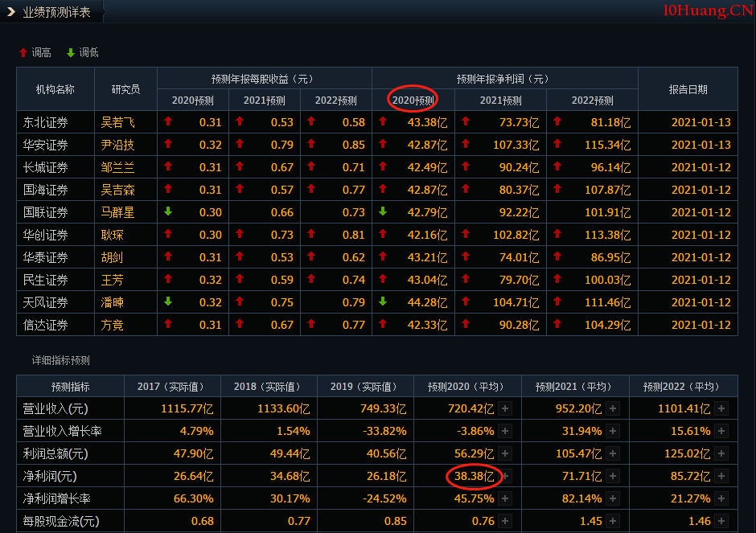Image resolution: width=756 pixels, height=533 pixels.
Task: Click the -33.82% growth rate value
Action: click(384, 431)
